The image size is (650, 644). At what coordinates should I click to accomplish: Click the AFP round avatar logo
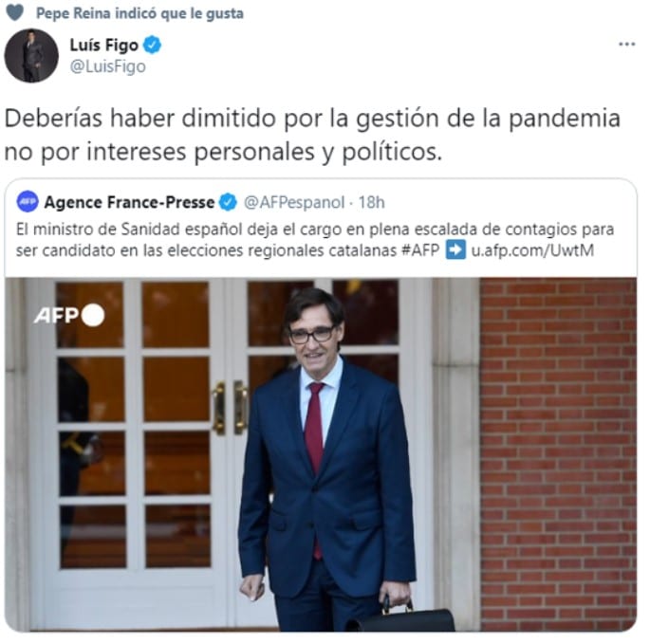click(x=28, y=202)
